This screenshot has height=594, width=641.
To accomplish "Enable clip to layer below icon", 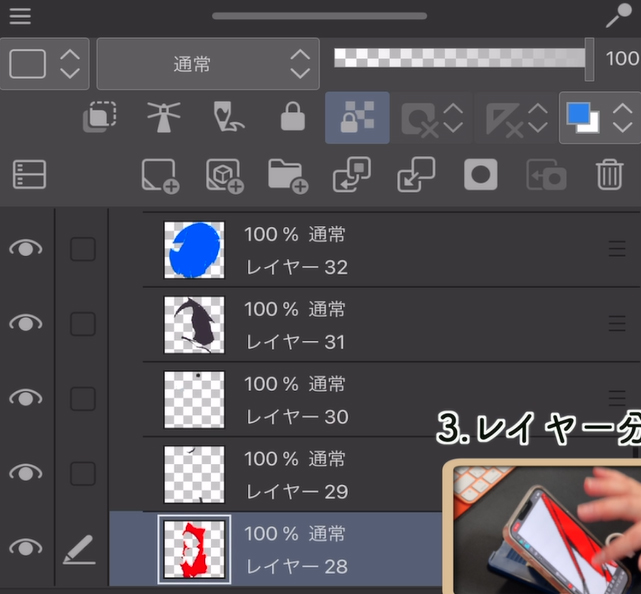I will (98, 118).
